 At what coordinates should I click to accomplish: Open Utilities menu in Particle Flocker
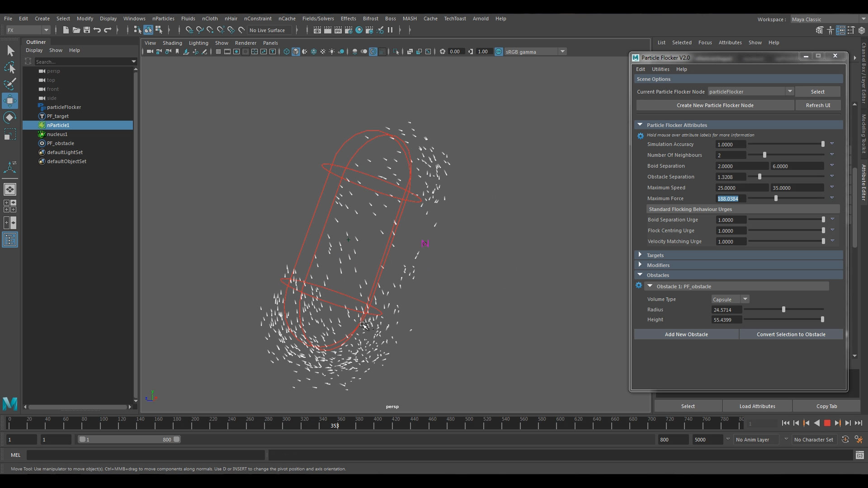click(660, 69)
